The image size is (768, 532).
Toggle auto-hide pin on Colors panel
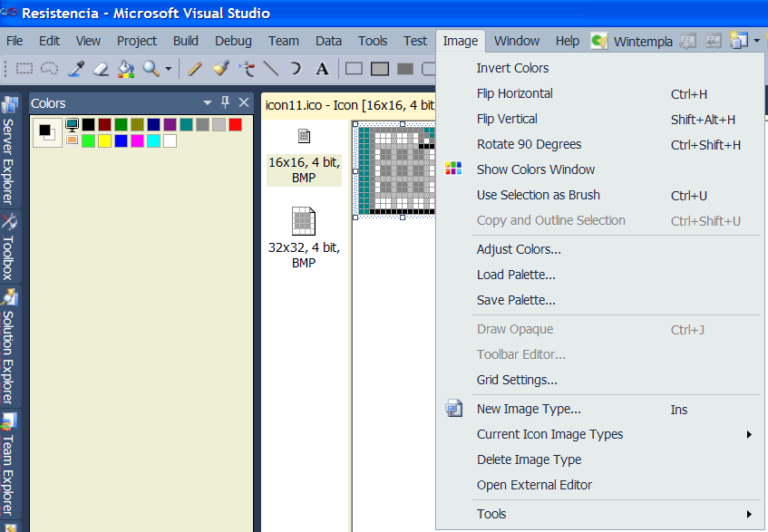pyautogui.click(x=225, y=102)
